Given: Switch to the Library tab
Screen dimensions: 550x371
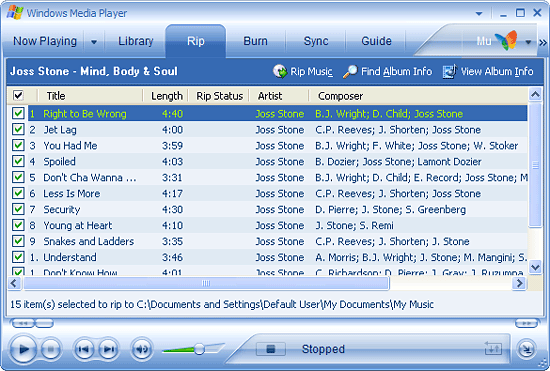Looking at the screenshot, I should click(135, 41).
